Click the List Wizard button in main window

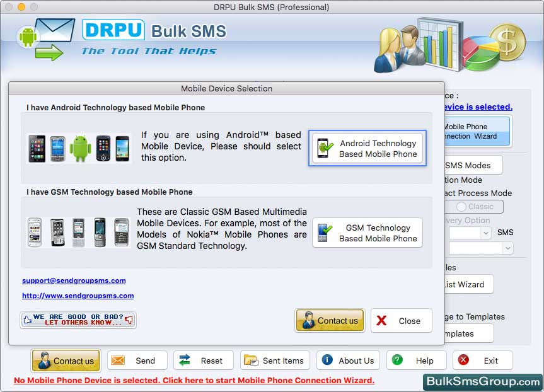[x=469, y=284]
